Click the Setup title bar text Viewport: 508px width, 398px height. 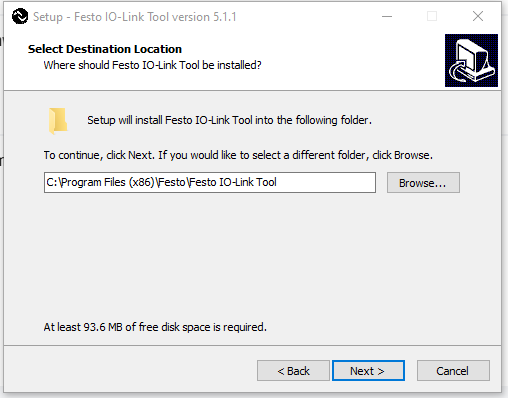(135, 17)
